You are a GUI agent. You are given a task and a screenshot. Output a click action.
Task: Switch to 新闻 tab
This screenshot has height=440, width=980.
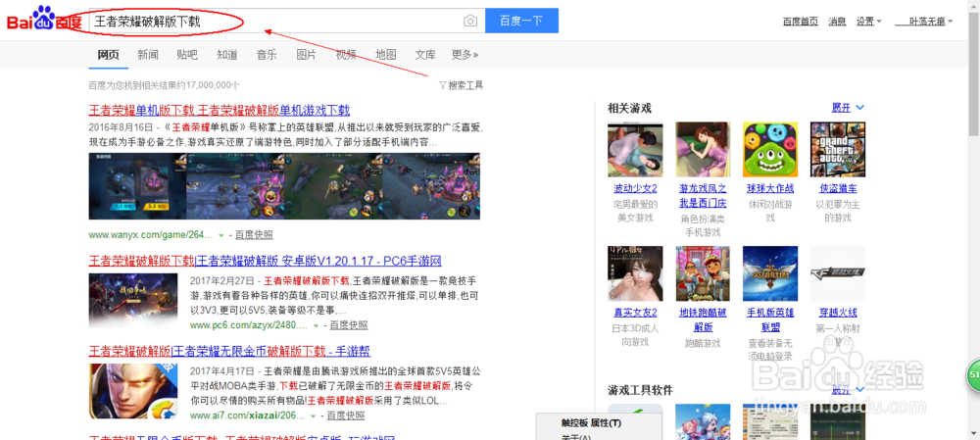[148, 54]
